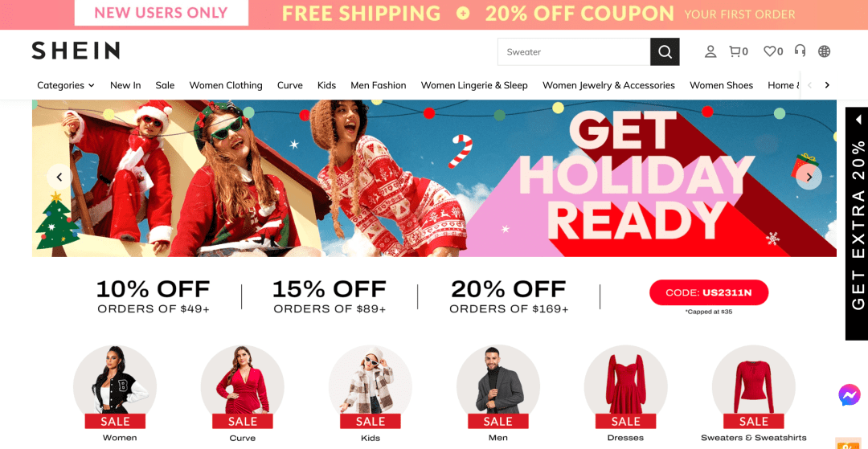868x449 pixels.
Task: Click the customer support headset icon
Action: pos(800,51)
